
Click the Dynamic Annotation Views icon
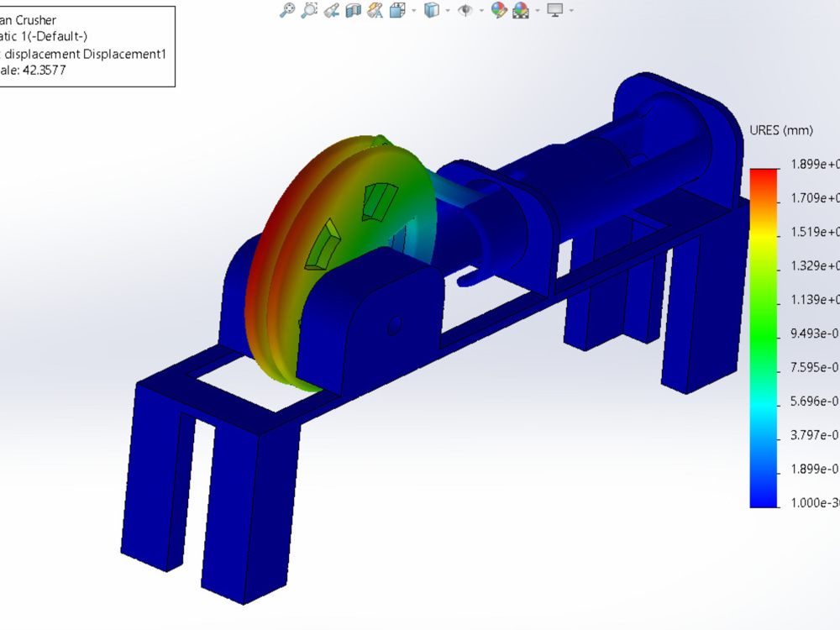click(x=374, y=11)
